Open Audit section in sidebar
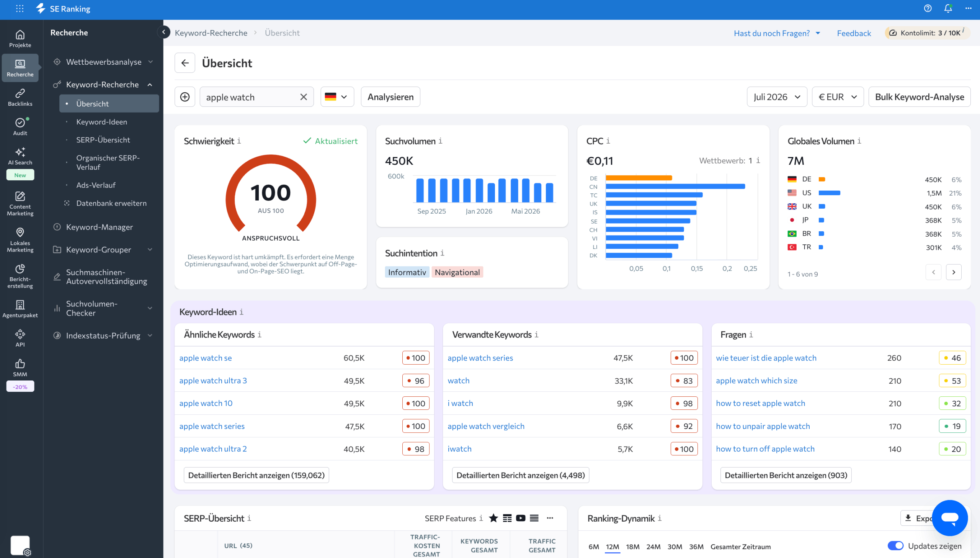The width and height of the screenshot is (980, 558). tap(20, 126)
